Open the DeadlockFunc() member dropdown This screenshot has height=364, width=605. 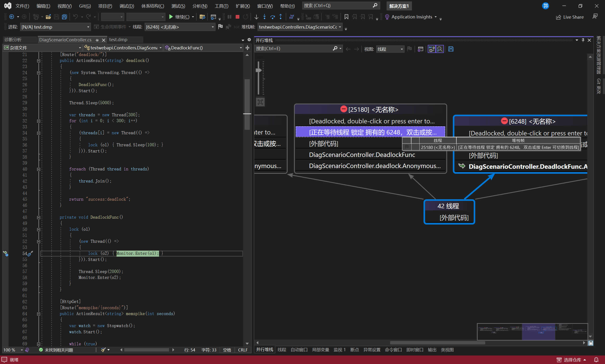click(x=203, y=48)
